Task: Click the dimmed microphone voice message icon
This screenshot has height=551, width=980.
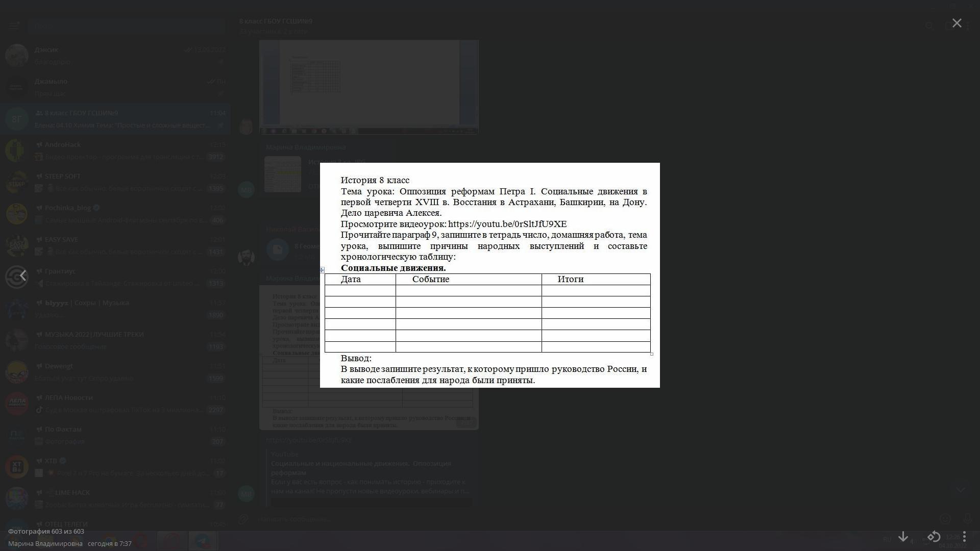Action: [x=967, y=519]
